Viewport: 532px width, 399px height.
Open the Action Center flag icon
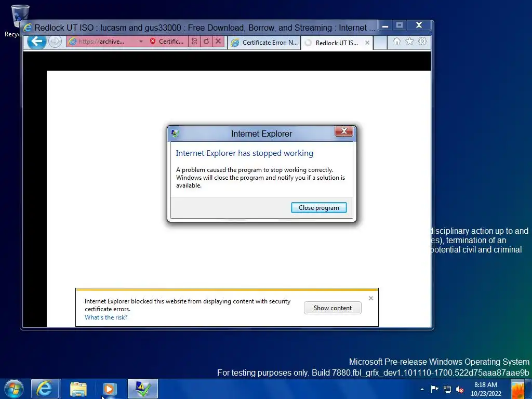coord(435,389)
